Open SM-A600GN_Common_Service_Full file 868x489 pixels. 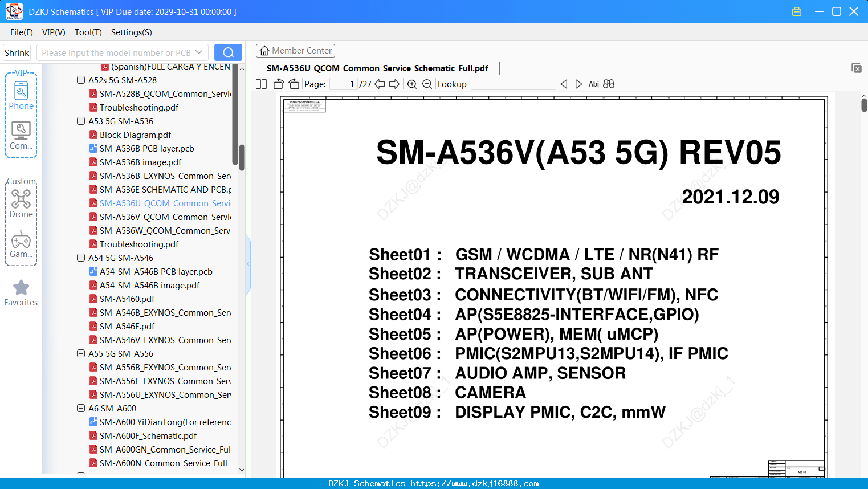[160, 450]
